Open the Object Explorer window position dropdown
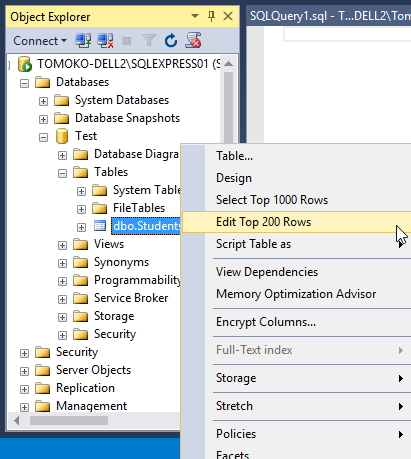This screenshot has height=459, width=411. coord(195,16)
